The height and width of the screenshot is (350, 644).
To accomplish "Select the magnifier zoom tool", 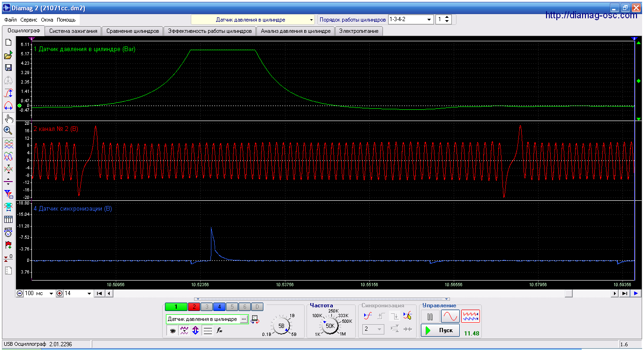I will coord(8,130).
